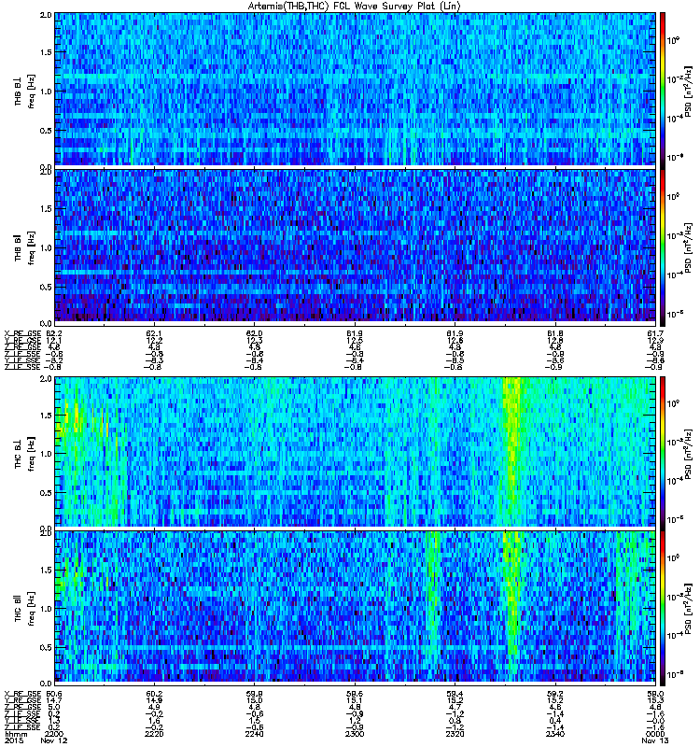Click the top panel's PSD color bar
This screenshot has height=747, width=700.
(663, 90)
